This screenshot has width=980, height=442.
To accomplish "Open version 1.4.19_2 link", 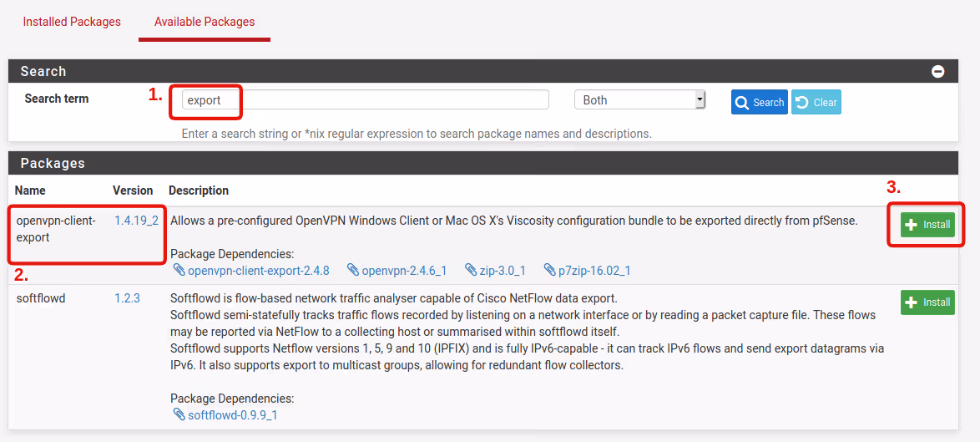I will (x=136, y=221).
